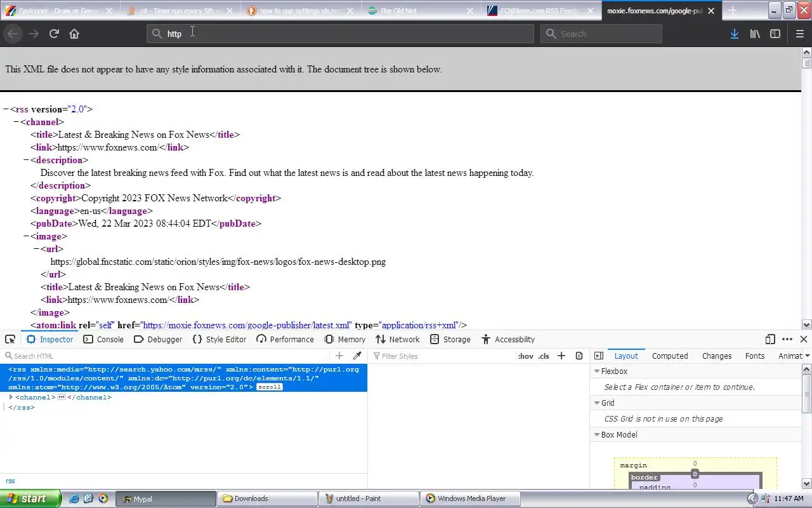This screenshot has height=508, width=812.
Task: Open the downloads arrow in the toolbar
Action: click(734, 34)
